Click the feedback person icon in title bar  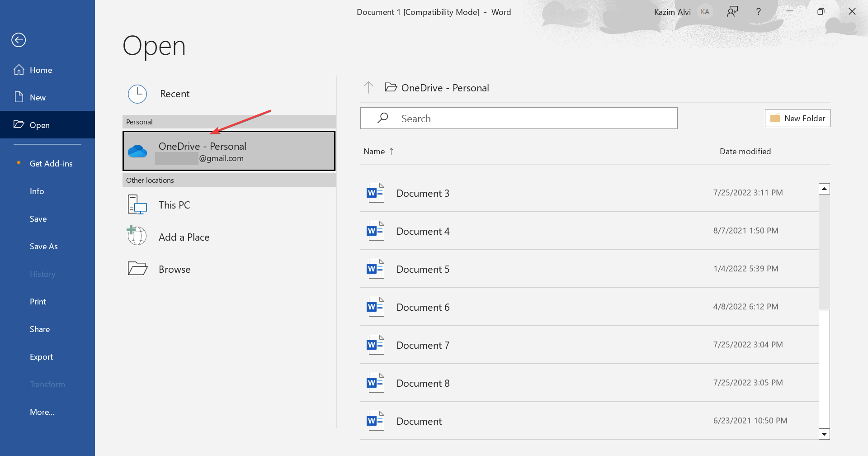pos(732,12)
